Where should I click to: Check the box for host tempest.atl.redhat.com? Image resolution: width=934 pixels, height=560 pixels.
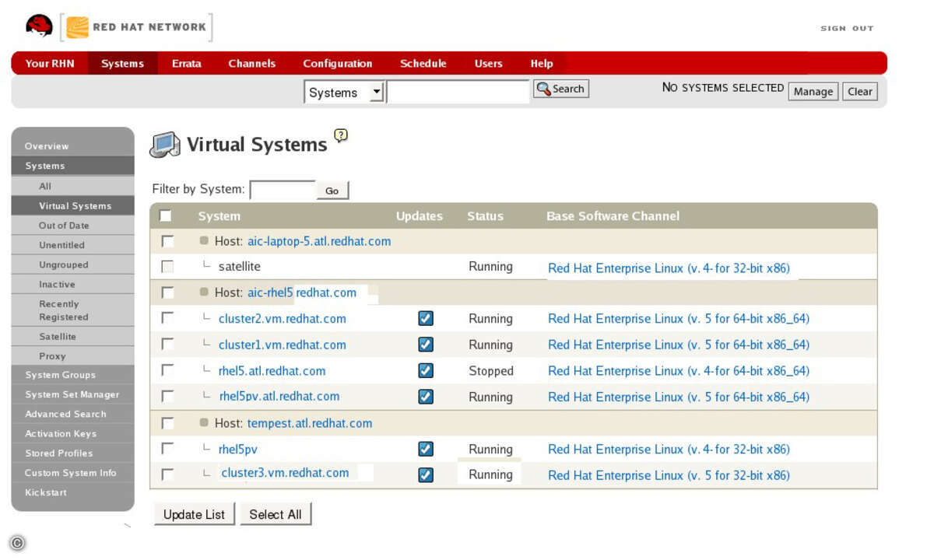[167, 423]
